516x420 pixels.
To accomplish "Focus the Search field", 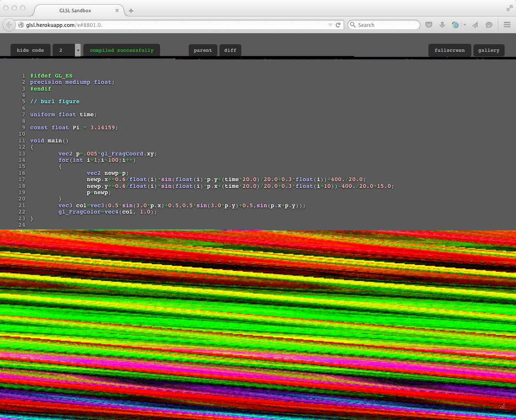I will (384, 25).
